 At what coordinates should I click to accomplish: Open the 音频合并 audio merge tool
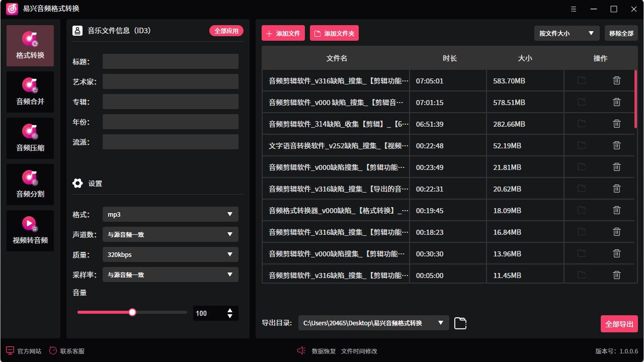30,92
